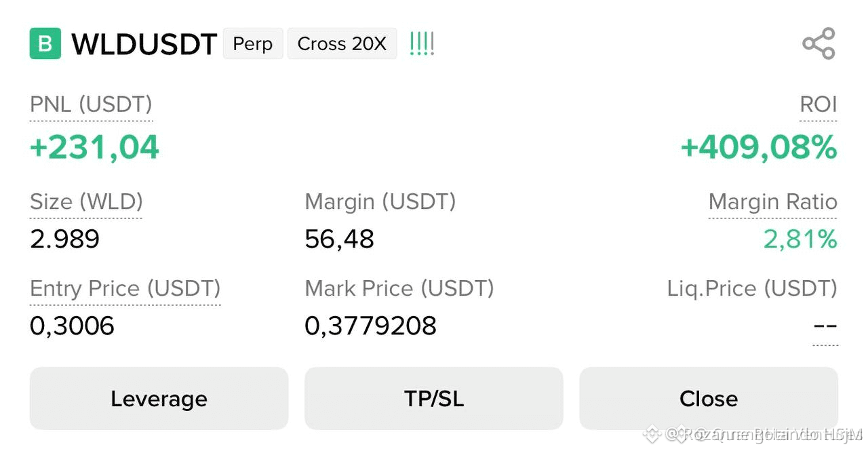Tap the Liq.Price dashed value

[825, 326]
